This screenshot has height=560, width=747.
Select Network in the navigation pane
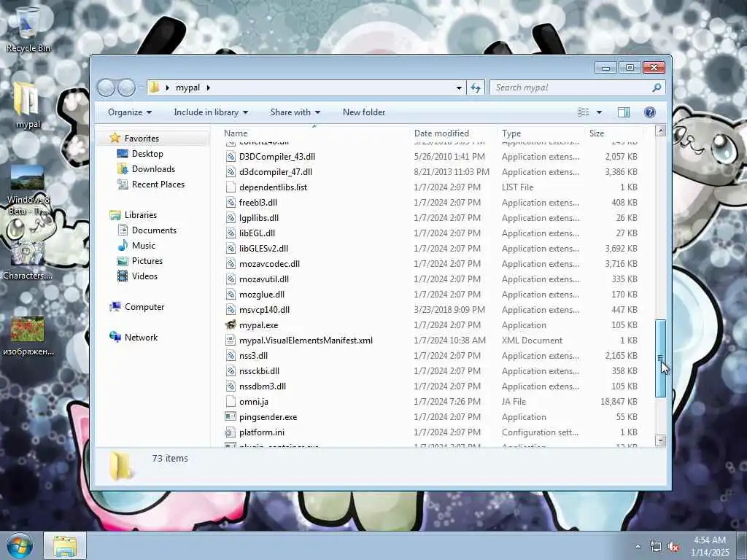tap(141, 338)
